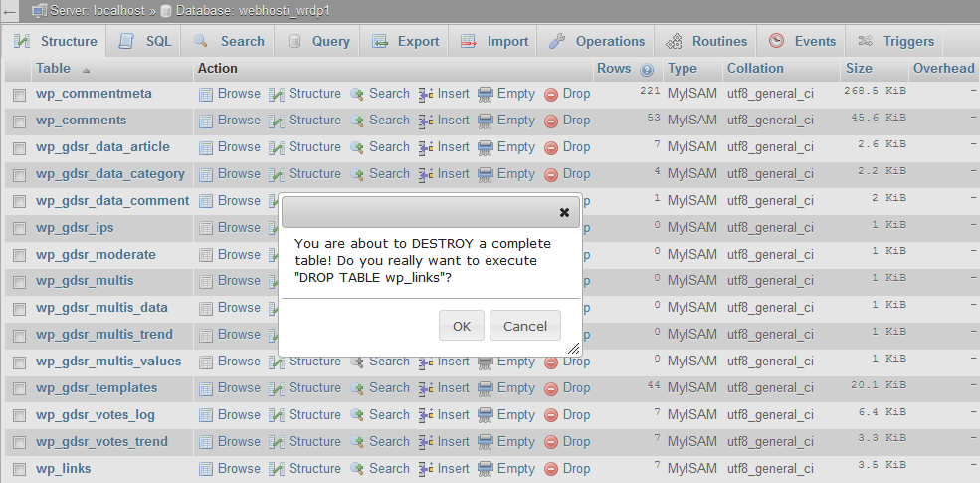This screenshot has height=483, width=980.
Task: Switch to the Operations tab
Action: tap(597, 42)
